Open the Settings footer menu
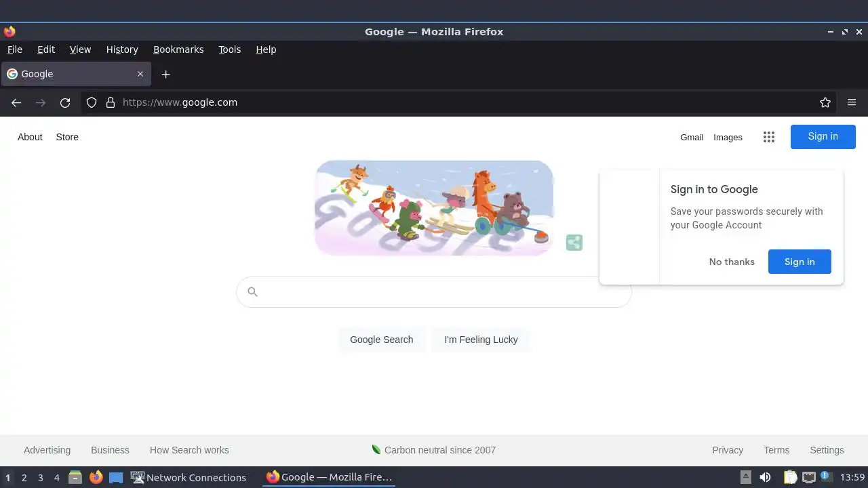868x488 pixels. [827, 450]
